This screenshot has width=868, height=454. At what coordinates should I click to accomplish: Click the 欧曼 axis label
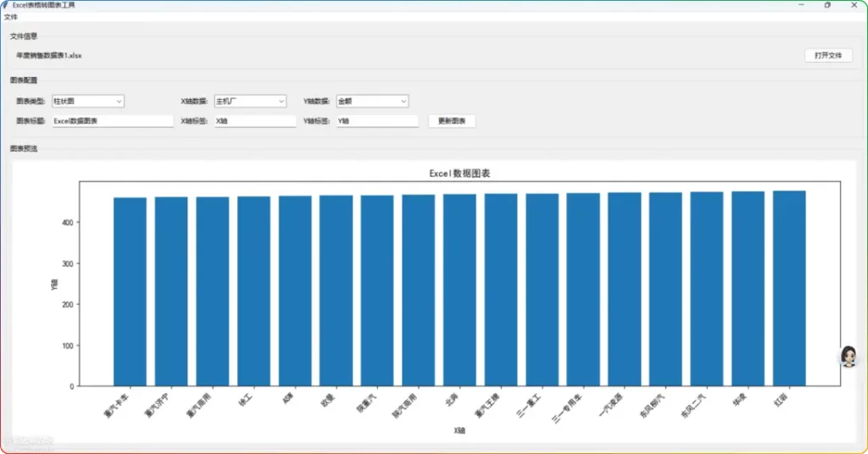[x=328, y=401]
